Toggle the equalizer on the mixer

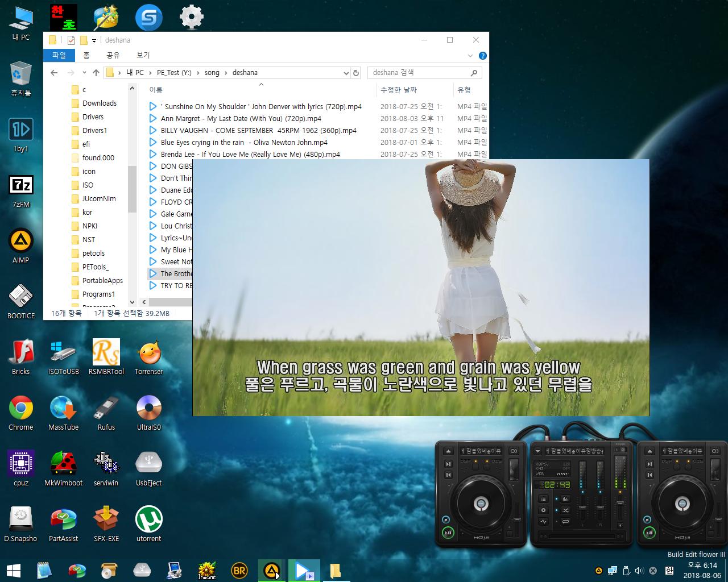pyautogui.click(x=565, y=498)
